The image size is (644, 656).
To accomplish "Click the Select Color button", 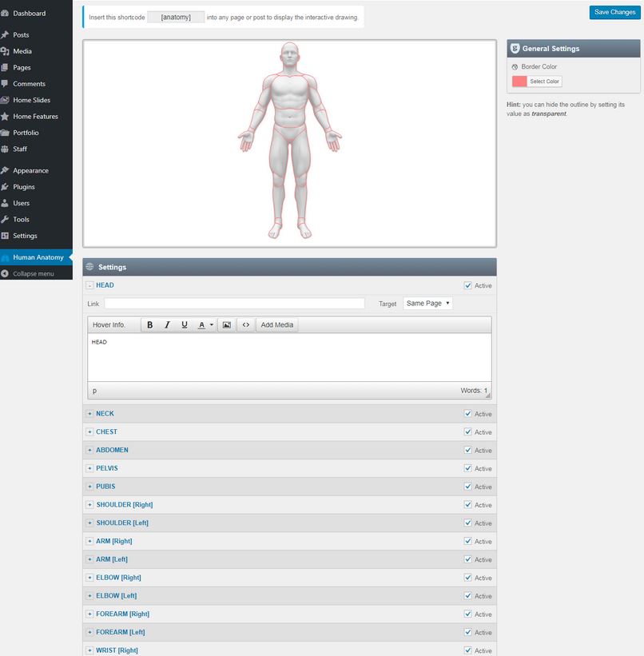I will (x=544, y=82).
